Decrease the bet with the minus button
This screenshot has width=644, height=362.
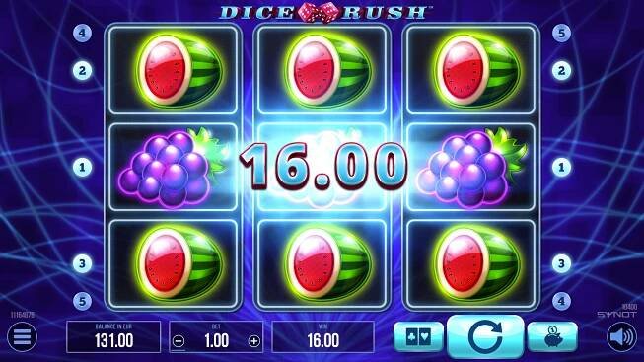[179, 340]
